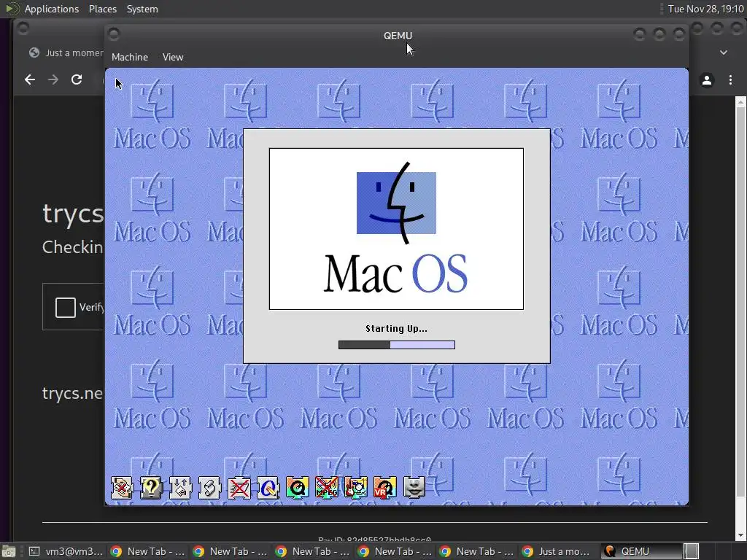The width and height of the screenshot is (747, 560).
Task: Click the 'Starting Up...' text
Action: pyautogui.click(x=396, y=329)
